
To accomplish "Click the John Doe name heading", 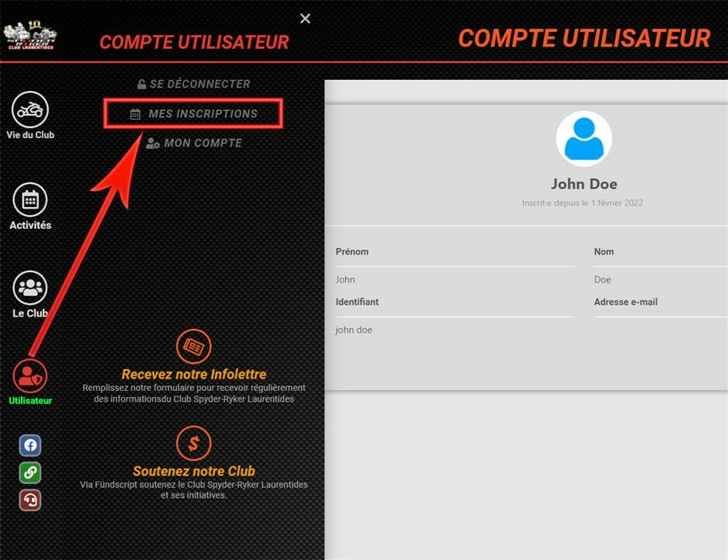I will coord(584,184).
